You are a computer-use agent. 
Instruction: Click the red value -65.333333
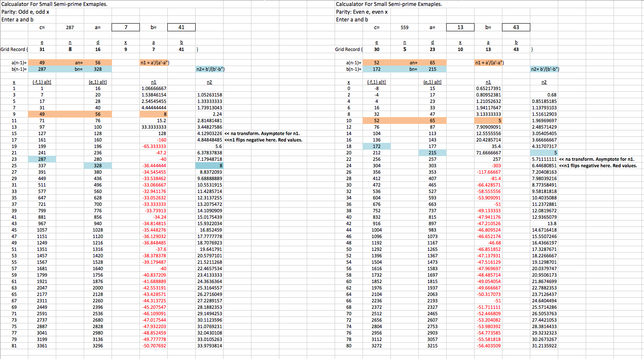[154, 146]
